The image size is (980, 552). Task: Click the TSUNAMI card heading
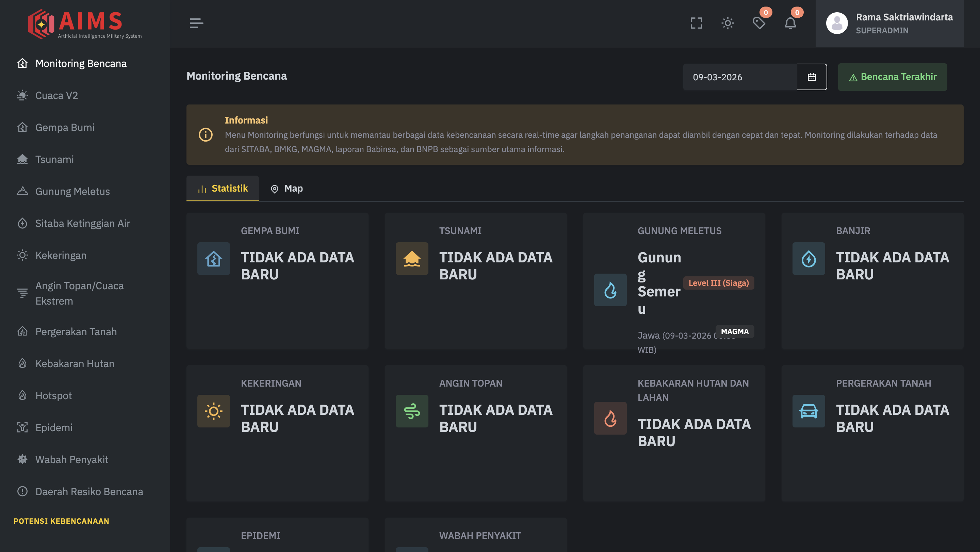[x=460, y=230]
